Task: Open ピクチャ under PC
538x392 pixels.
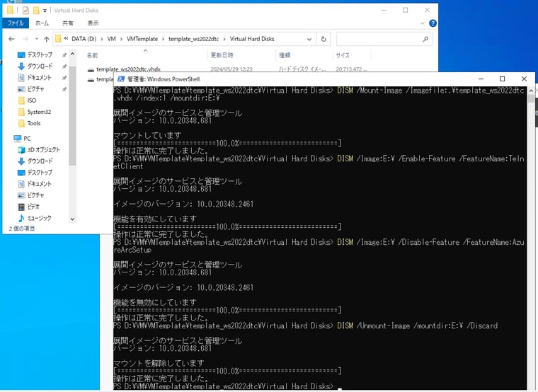Action: 35,195
